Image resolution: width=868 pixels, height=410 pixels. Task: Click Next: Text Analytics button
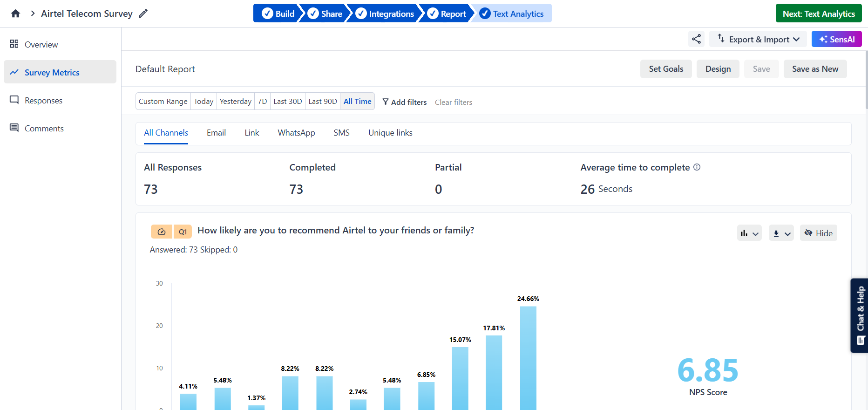[x=818, y=14]
